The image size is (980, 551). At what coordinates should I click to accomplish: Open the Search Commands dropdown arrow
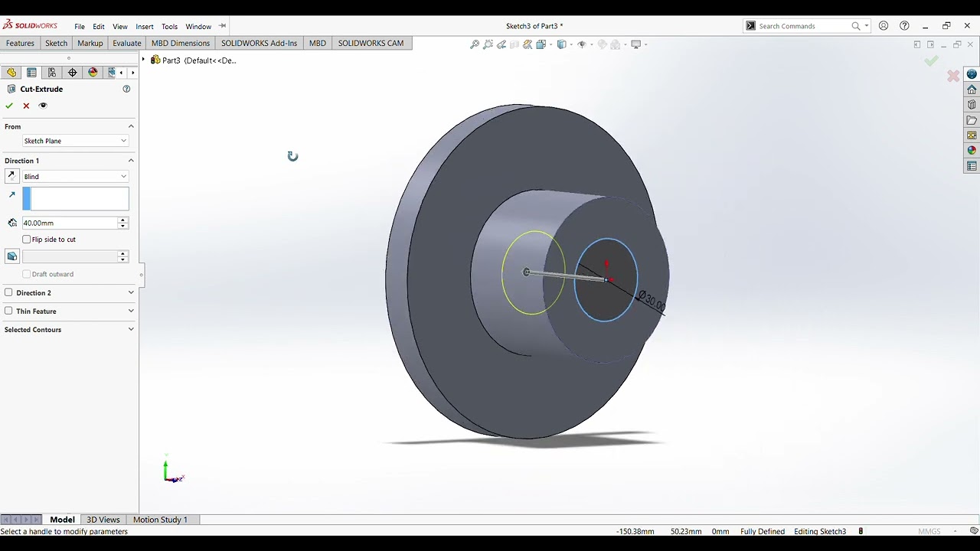[867, 26]
